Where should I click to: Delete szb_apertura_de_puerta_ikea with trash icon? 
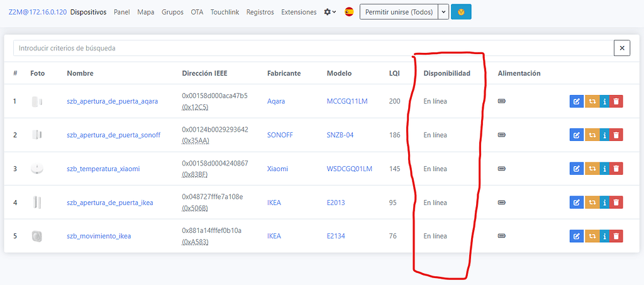coord(616,202)
